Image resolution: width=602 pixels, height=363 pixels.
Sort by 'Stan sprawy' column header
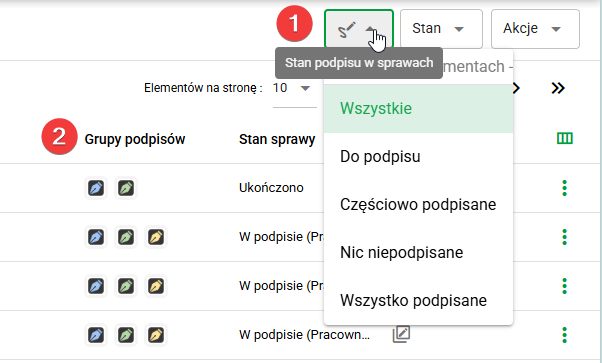(x=277, y=139)
